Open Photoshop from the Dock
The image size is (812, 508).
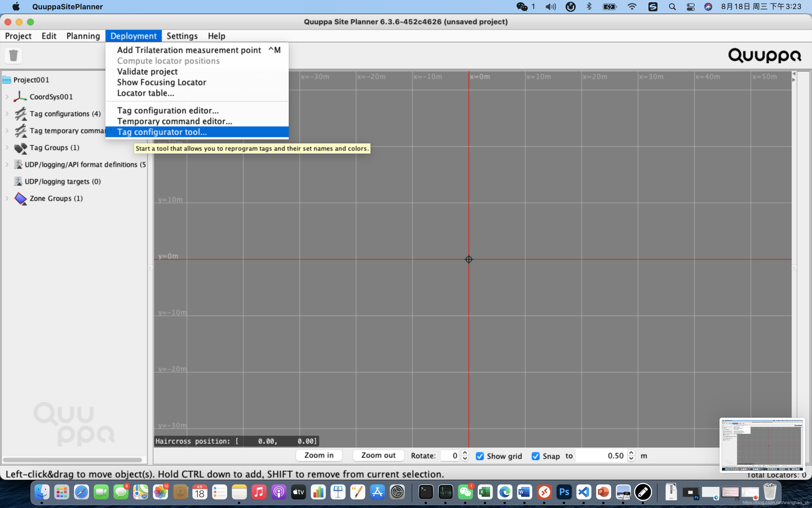[x=564, y=492]
